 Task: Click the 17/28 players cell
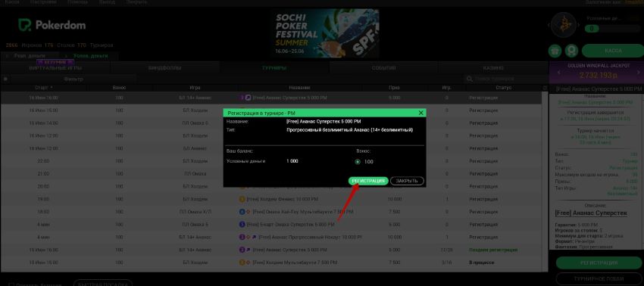(446, 250)
